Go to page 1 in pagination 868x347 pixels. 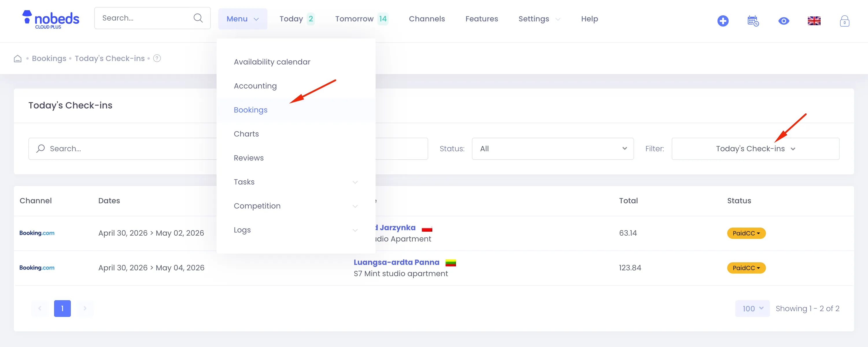click(x=62, y=308)
